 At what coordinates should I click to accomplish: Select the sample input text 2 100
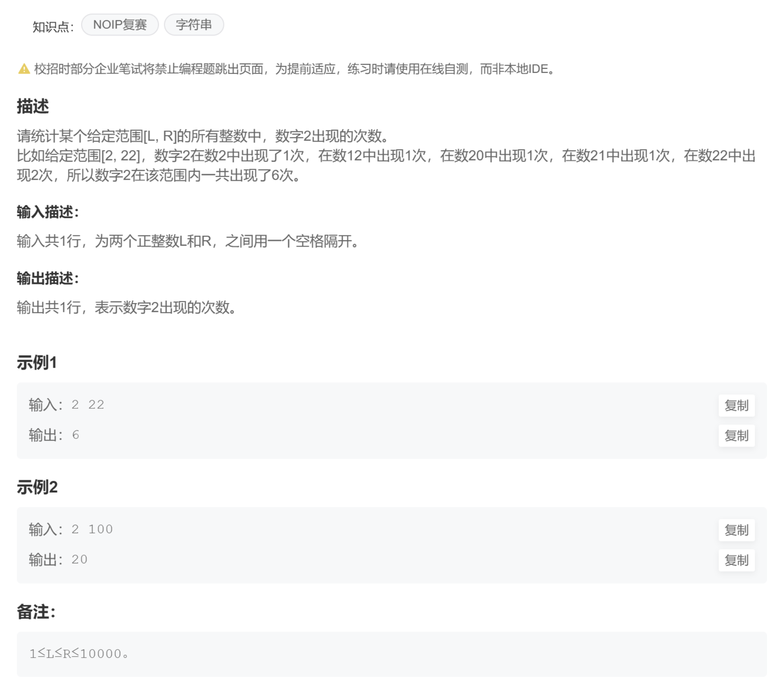pos(92,529)
